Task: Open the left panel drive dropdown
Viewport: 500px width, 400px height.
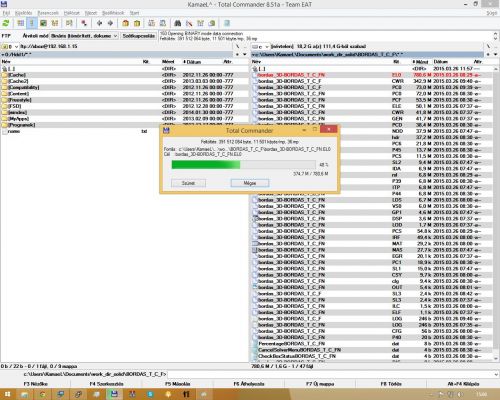Action: pos(10,46)
